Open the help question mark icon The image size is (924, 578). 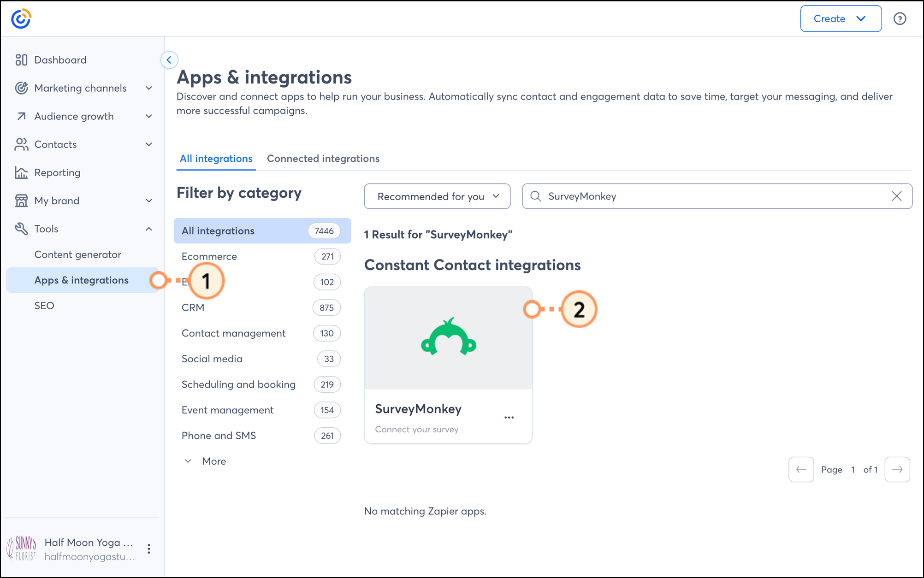(900, 19)
